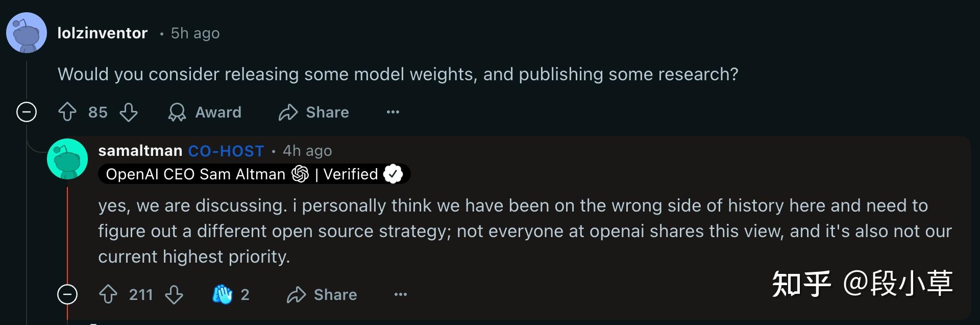The height and width of the screenshot is (325, 980).
Task: Expand the overflow menu on lolzinventor's comment
Action: [x=393, y=112]
